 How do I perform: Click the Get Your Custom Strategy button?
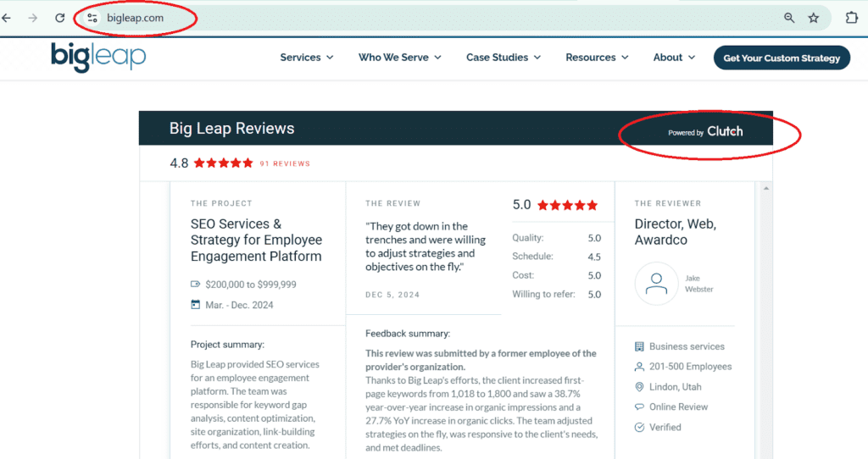[x=782, y=58]
